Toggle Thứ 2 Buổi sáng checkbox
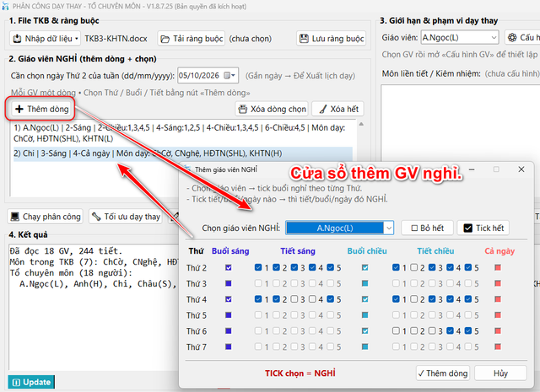 click(x=229, y=267)
